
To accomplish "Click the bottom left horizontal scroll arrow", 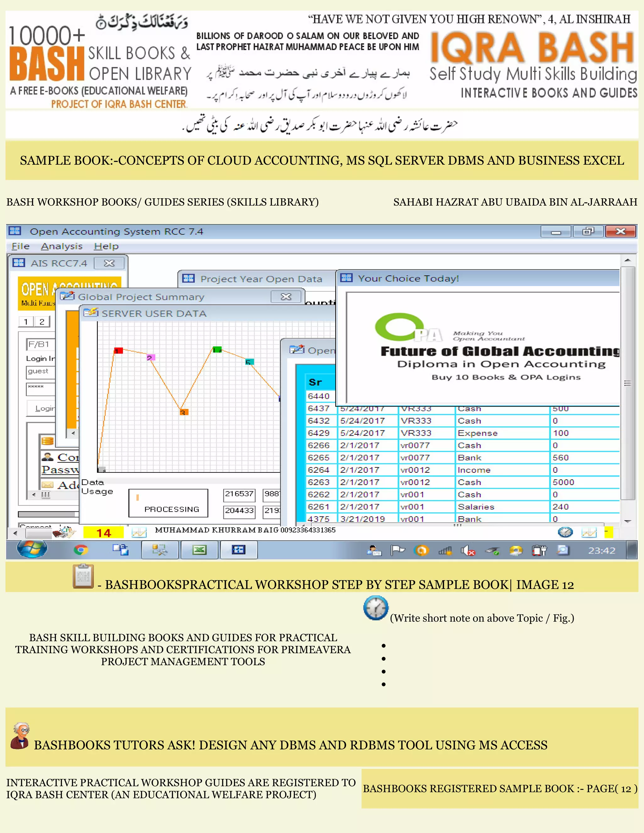I will click(15, 533).
